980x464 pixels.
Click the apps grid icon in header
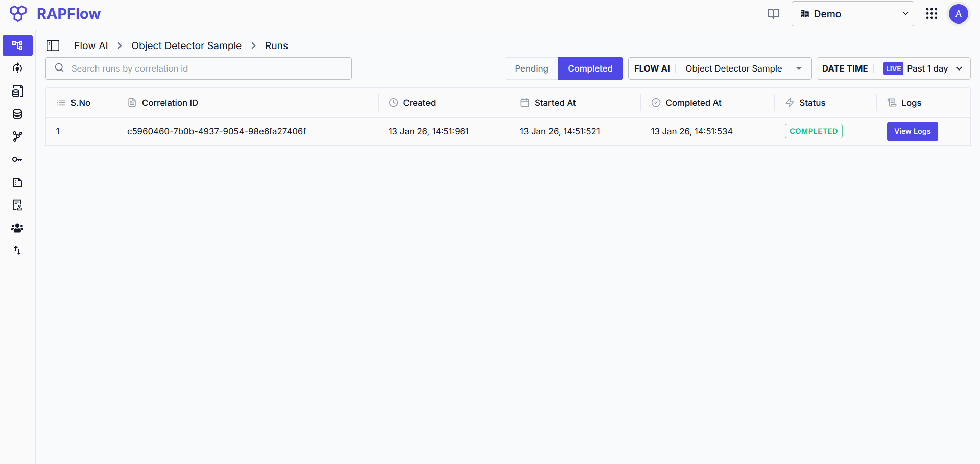[931, 14]
